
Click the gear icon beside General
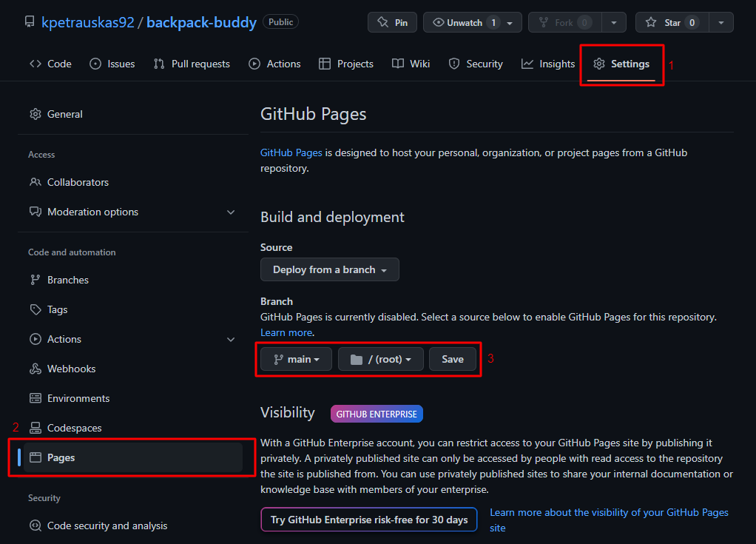(36, 114)
